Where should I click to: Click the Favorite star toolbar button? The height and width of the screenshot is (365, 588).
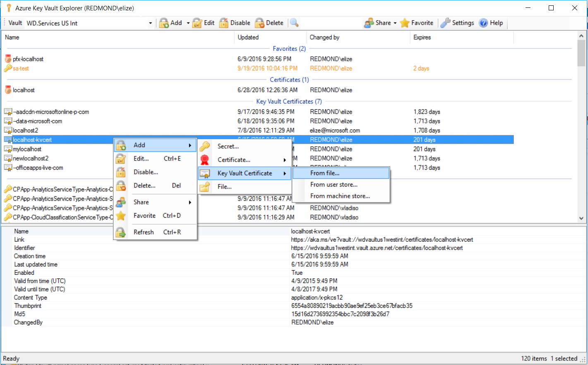417,23
